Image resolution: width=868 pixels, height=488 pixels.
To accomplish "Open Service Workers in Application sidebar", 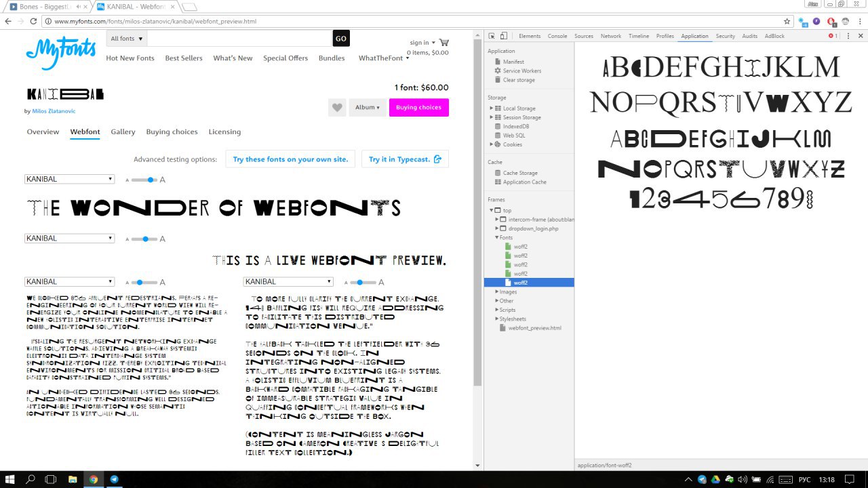I will 521,70.
